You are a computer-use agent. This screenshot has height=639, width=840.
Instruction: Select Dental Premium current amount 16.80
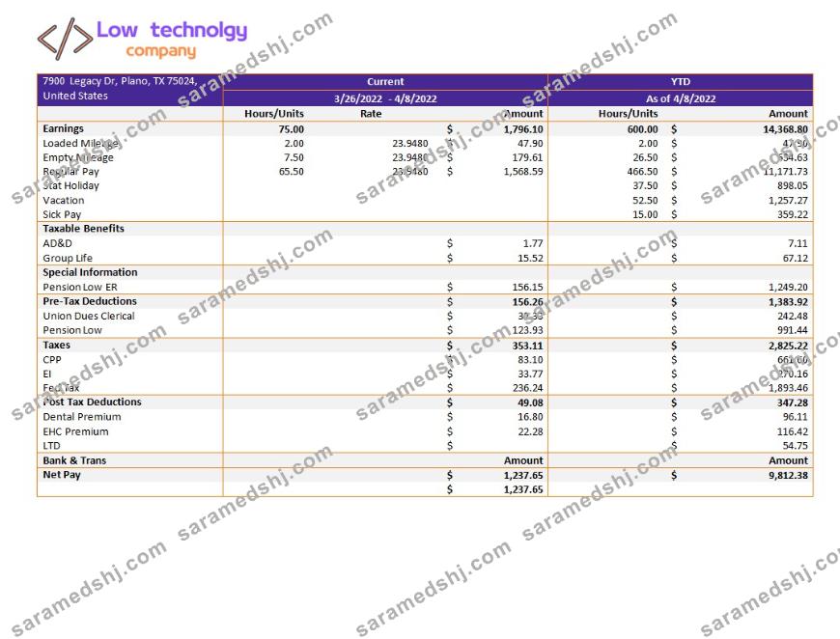click(530, 417)
